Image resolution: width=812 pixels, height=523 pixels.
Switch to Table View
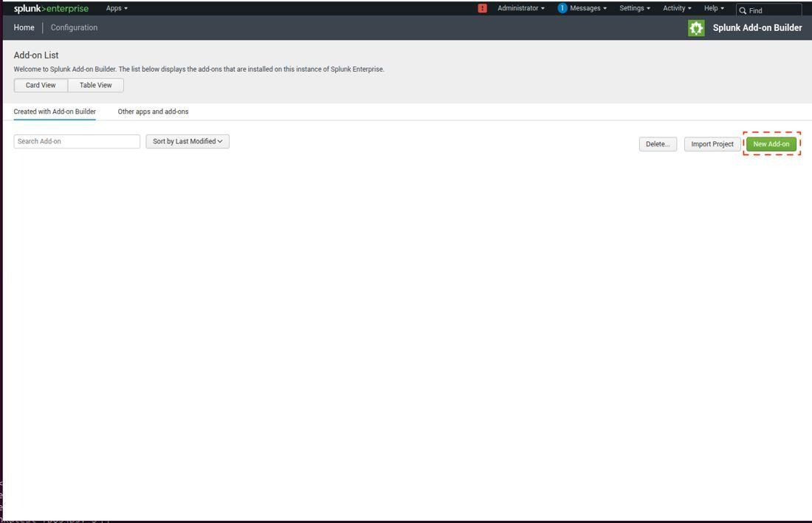pos(95,85)
